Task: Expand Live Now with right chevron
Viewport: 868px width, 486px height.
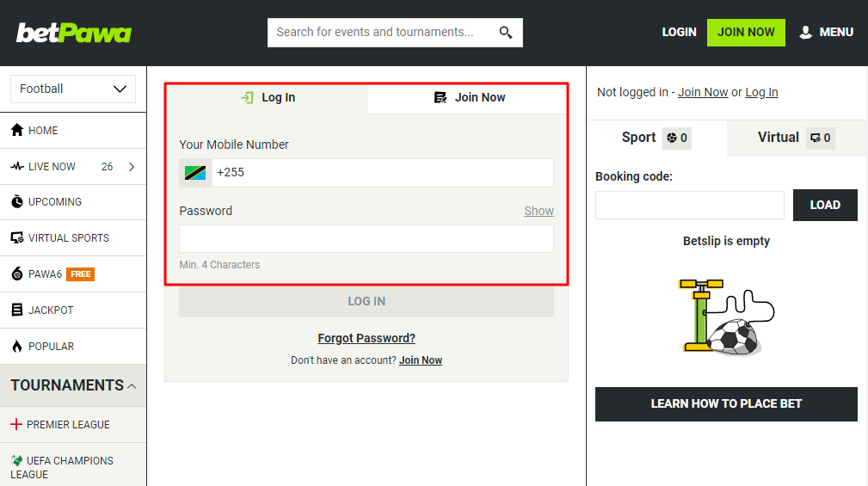Action: pyautogui.click(x=132, y=167)
